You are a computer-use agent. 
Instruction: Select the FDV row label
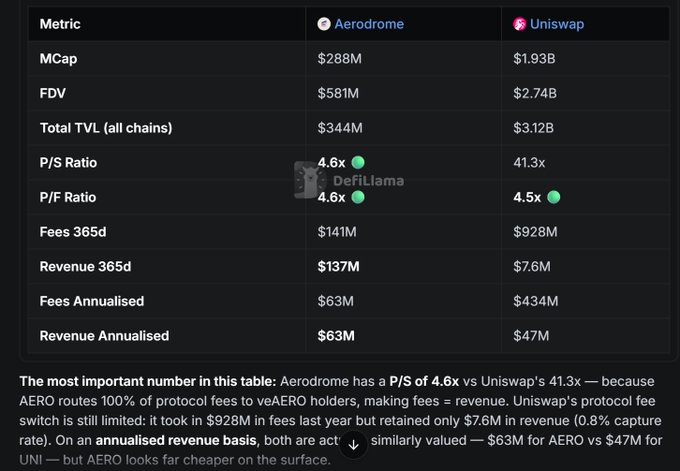[52, 93]
